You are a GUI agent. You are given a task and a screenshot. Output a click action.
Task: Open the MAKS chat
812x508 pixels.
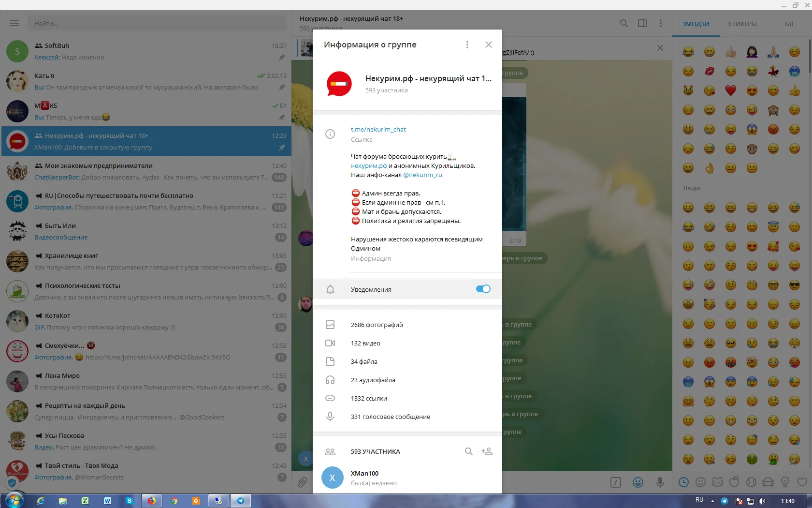146,111
